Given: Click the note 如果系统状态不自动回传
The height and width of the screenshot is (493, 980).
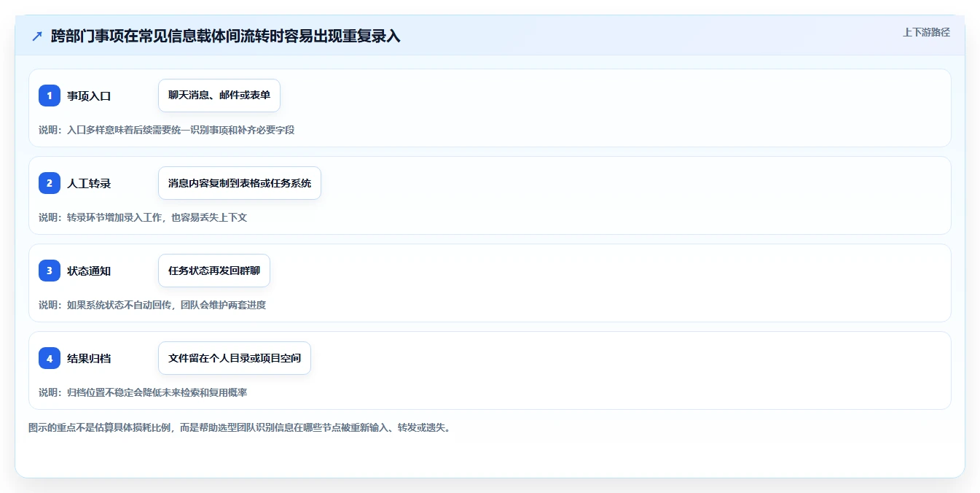Looking at the screenshot, I should (x=152, y=305).
